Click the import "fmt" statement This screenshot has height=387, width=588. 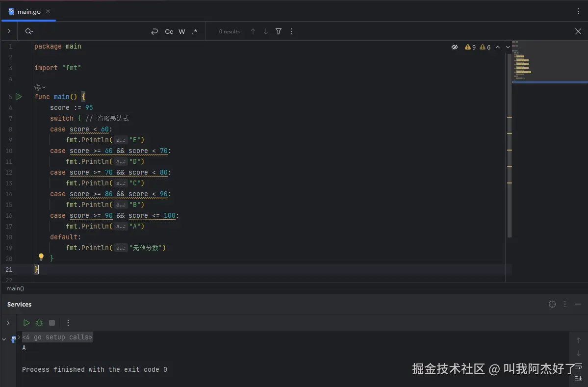[57, 68]
